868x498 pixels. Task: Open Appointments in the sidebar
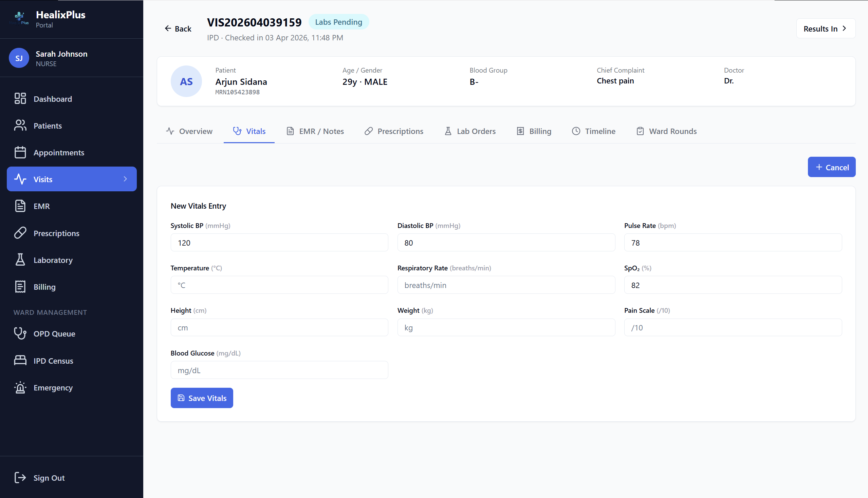pyautogui.click(x=20, y=152)
